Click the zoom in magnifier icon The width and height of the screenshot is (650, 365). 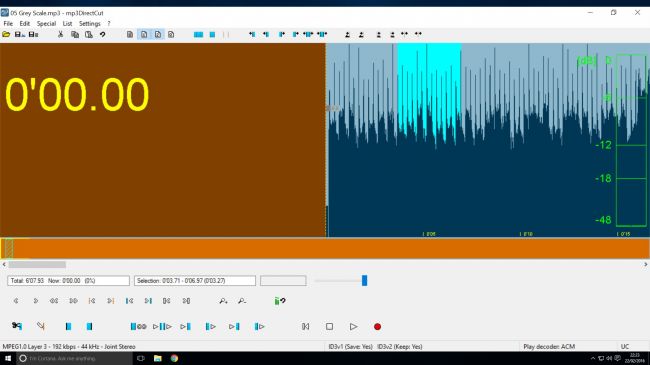point(223,301)
